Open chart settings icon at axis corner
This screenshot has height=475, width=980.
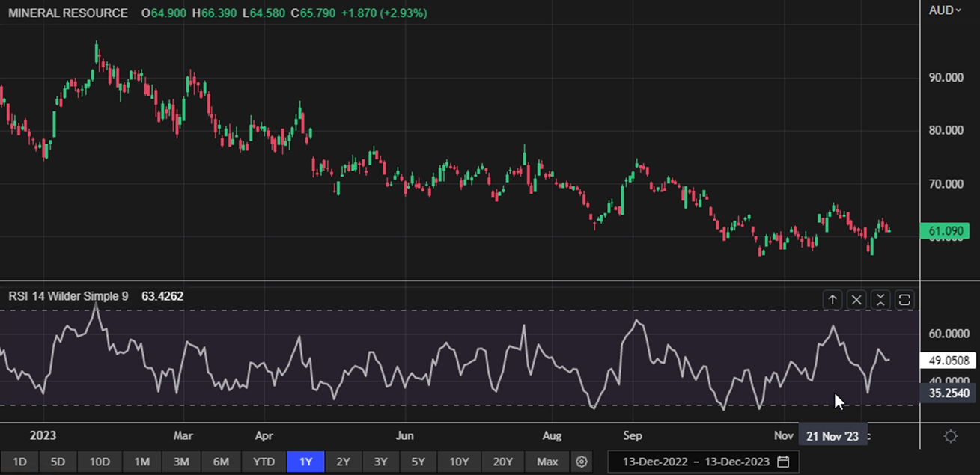pyautogui.click(x=951, y=436)
